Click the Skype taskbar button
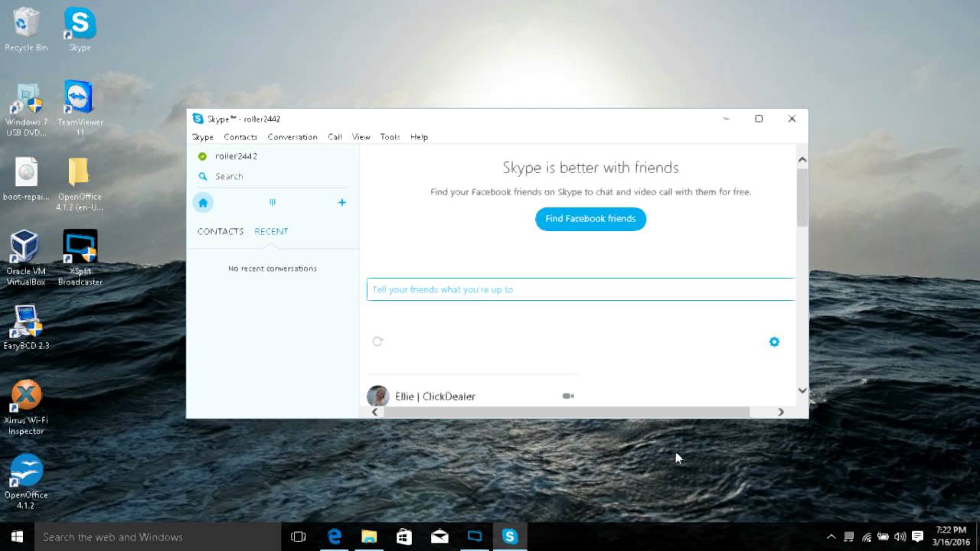The height and width of the screenshot is (551, 980). [510, 536]
